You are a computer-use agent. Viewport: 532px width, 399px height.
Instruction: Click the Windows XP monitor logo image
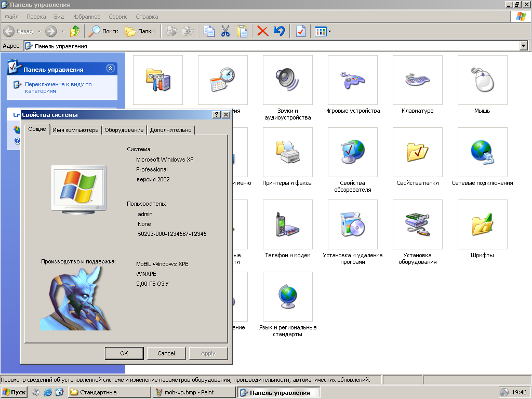coord(79,189)
